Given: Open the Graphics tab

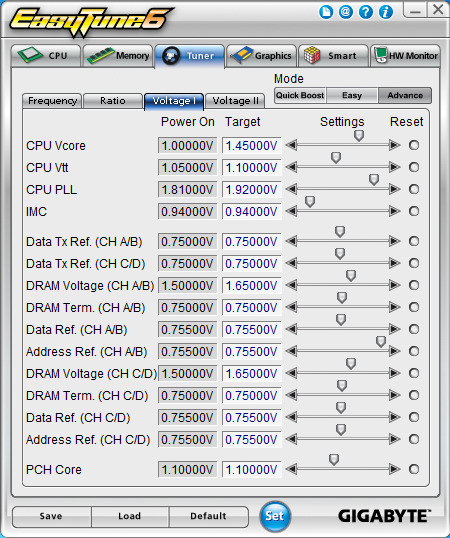Looking at the screenshot, I should [x=261, y=56].
